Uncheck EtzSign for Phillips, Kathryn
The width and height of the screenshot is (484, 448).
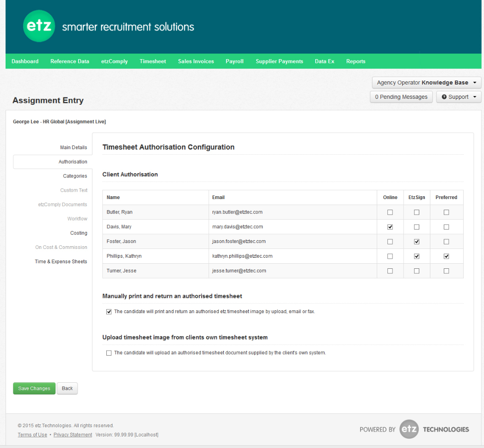[x=417, y=256]
